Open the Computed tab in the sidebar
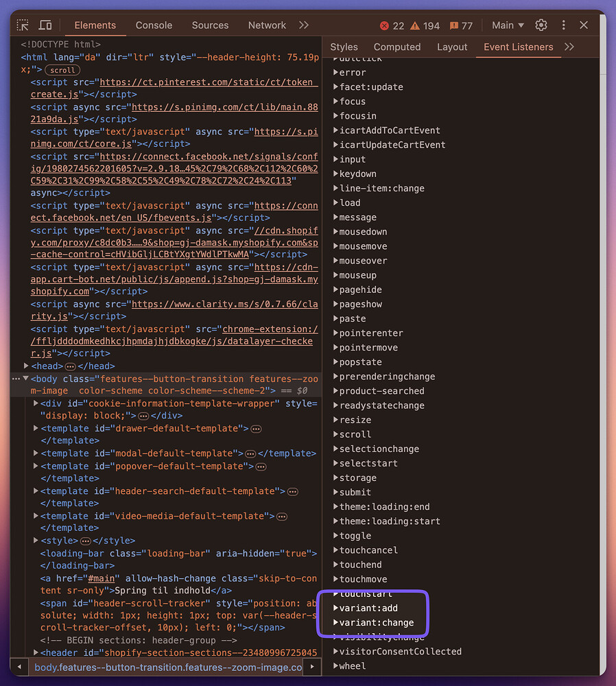 coord(396,47)
